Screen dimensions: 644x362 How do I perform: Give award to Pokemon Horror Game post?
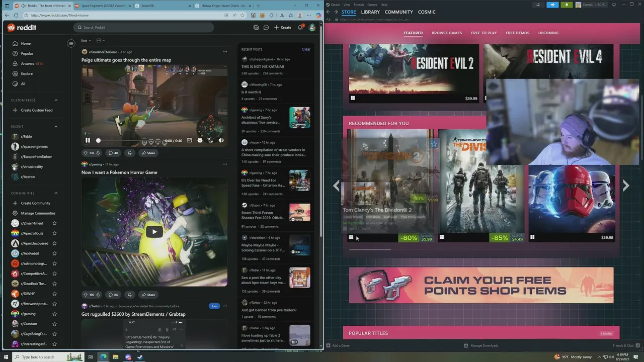click(x=130, y=295)
